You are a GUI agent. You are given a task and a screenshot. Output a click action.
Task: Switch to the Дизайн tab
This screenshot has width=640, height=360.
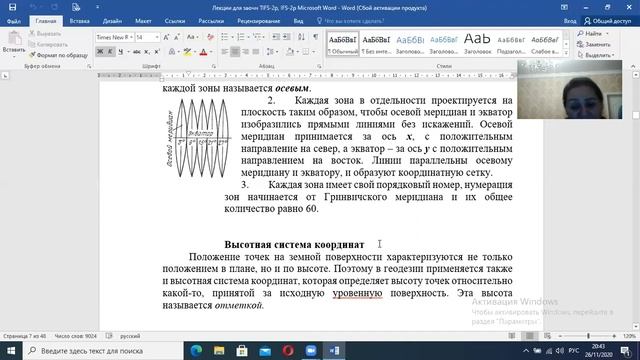[x=112, y=21]
